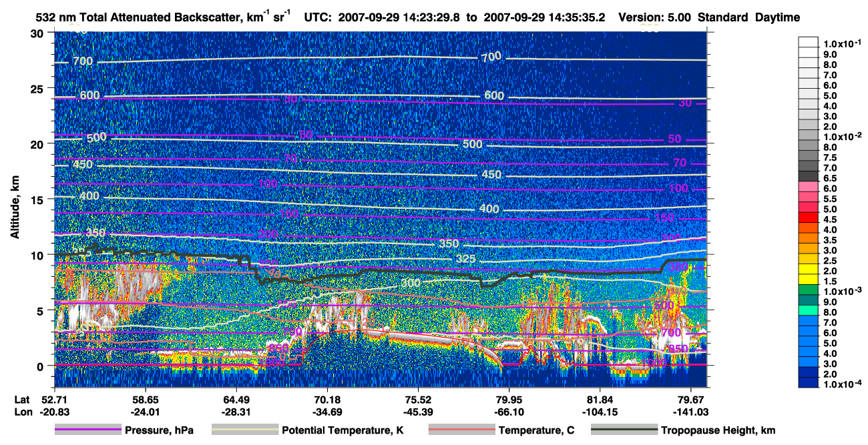The image size is (868, 445).
Task: Click the longitude value -45.39
Action: pos(418,412)
